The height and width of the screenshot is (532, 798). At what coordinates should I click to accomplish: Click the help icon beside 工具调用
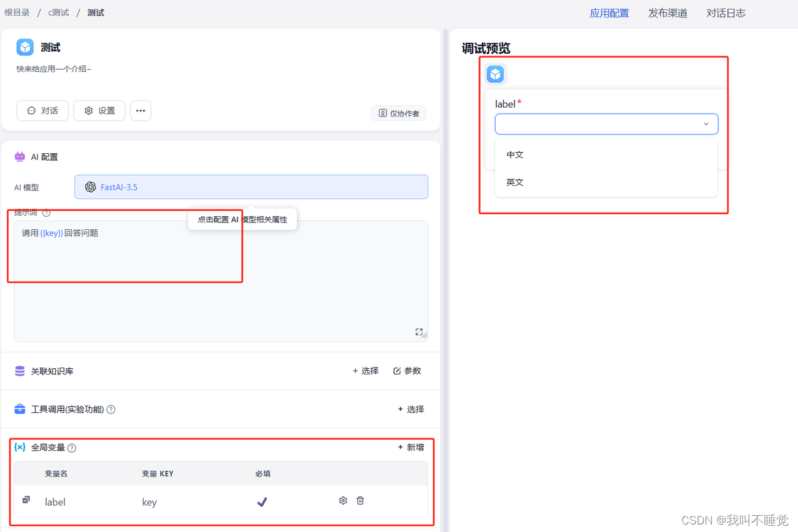tap(111, 409)
